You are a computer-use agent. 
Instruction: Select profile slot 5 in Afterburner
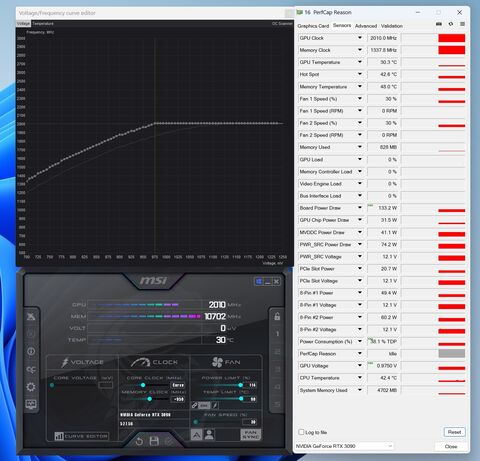[x=277, y=404]
